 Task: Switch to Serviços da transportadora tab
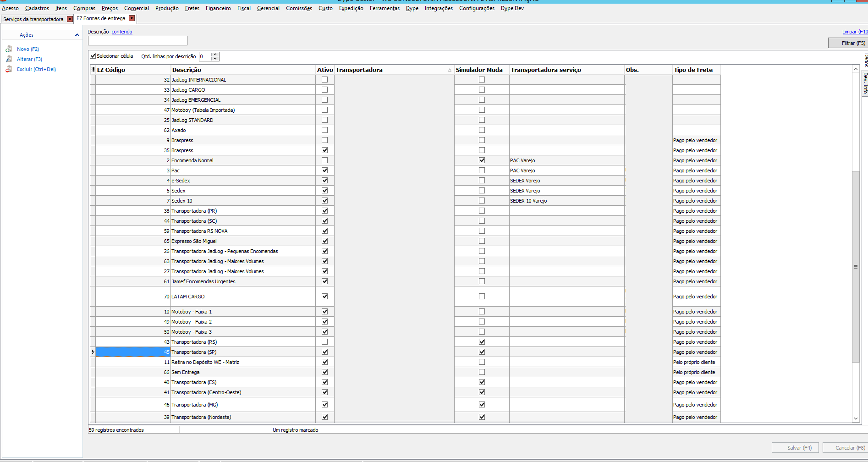(x=33, y=19)
